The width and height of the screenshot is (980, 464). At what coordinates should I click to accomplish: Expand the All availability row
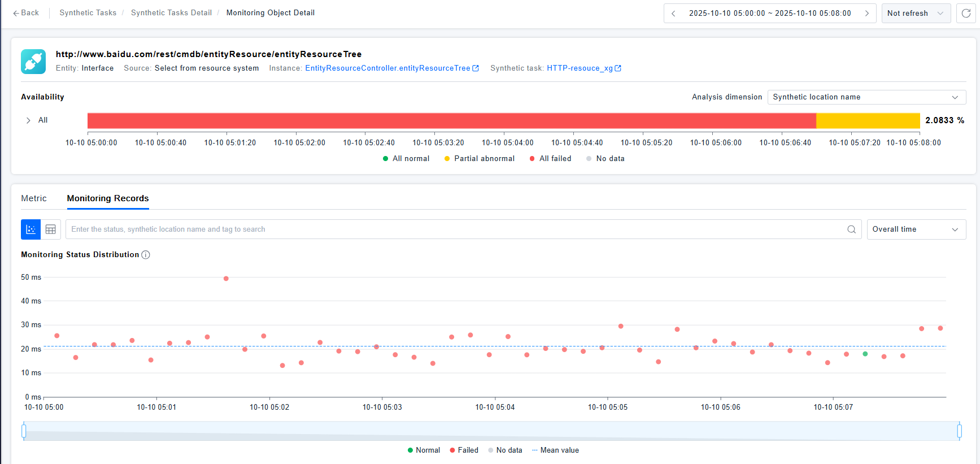[28, 120]
